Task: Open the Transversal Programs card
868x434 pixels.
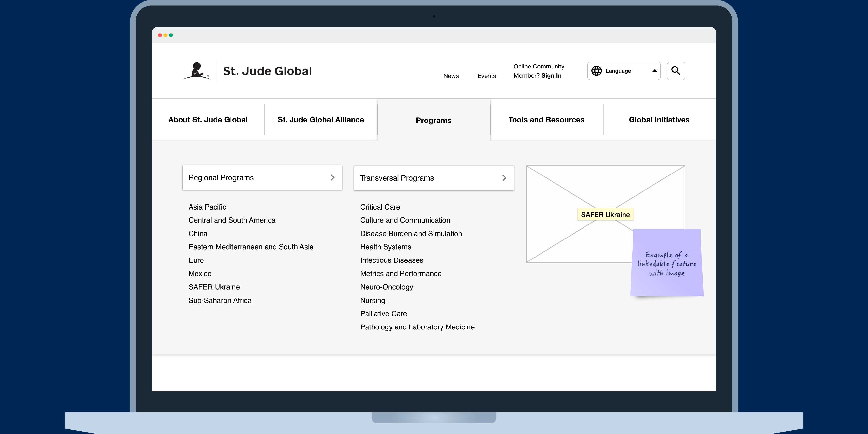Action: point(434,178)
